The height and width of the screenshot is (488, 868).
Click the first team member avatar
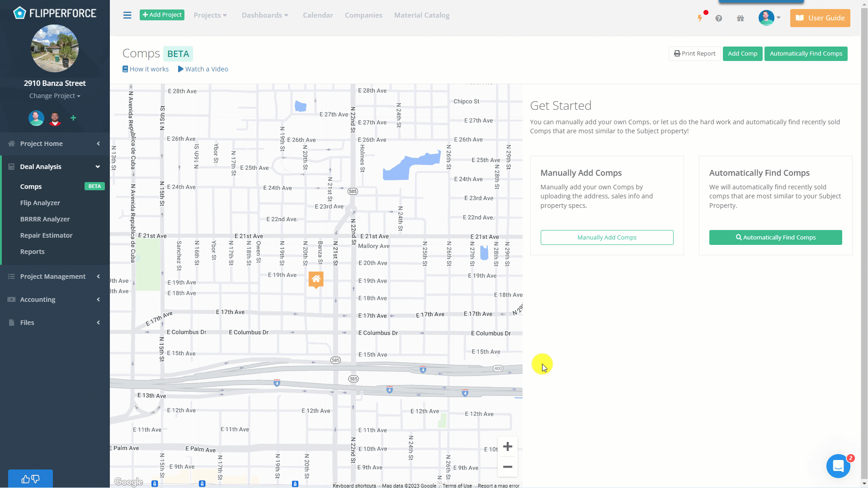36,118
